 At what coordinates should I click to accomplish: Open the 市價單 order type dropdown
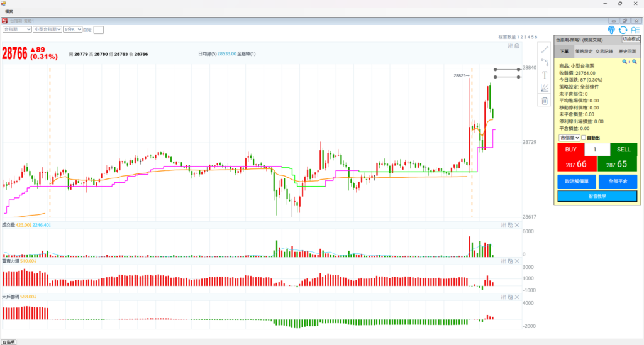tap(569, 138)
